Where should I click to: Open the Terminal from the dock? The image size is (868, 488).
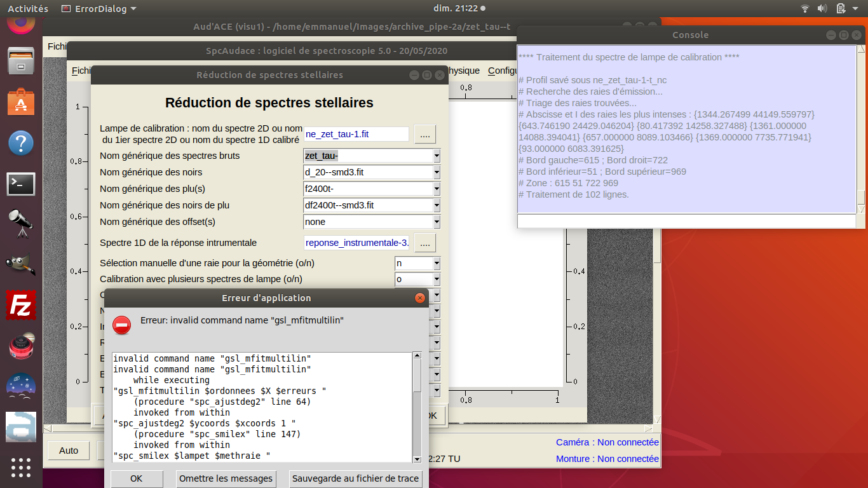(21, 184)
